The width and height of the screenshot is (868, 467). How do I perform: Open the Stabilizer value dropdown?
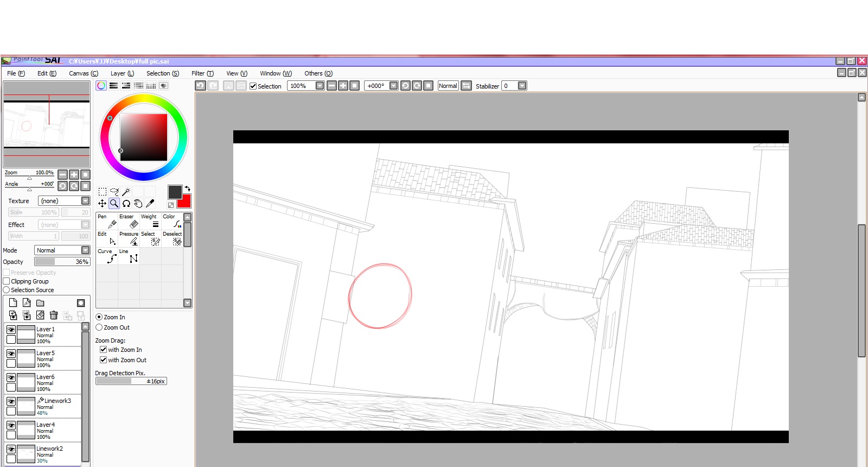(x=522, y=86)
